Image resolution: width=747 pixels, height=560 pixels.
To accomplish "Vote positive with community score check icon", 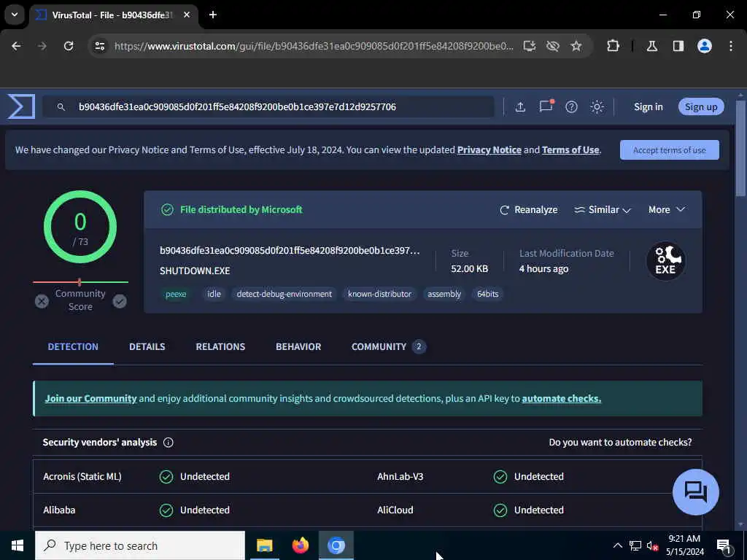I will (120, 301).
